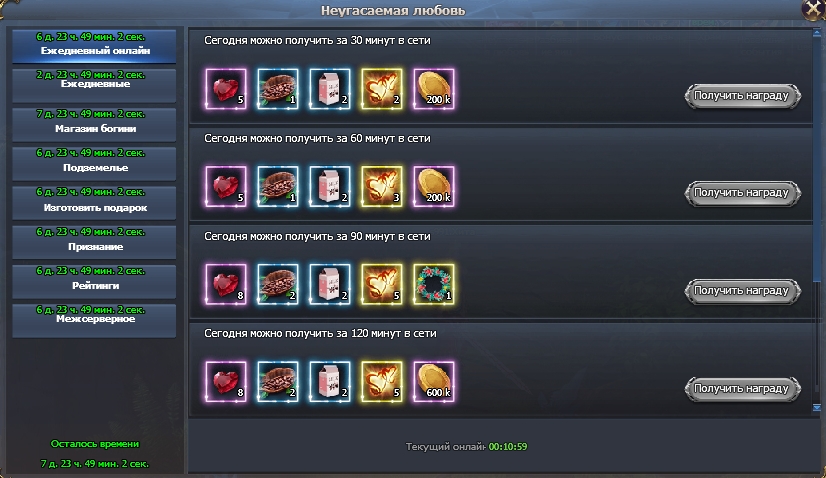Click the scrollbar down arrow
826x478 pixels.
click(817, 407)
